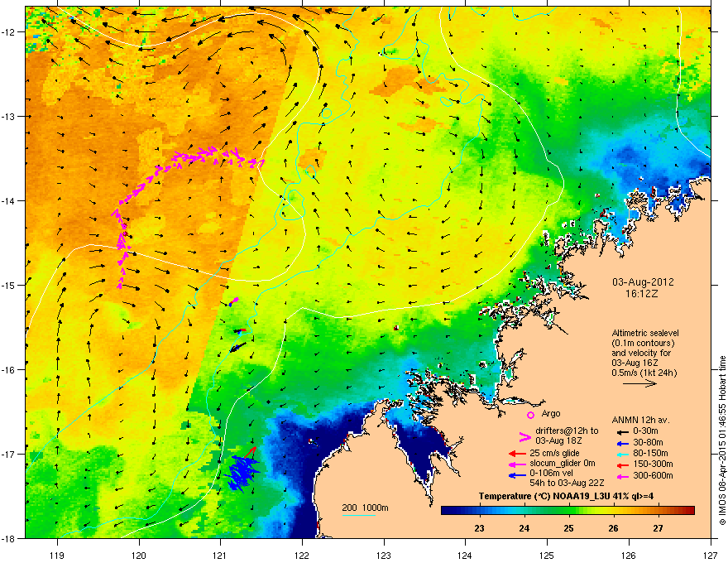Click the colorbar tick label 26
The height and width of the screenshot is (563, 728).
(x=613, y=528)
